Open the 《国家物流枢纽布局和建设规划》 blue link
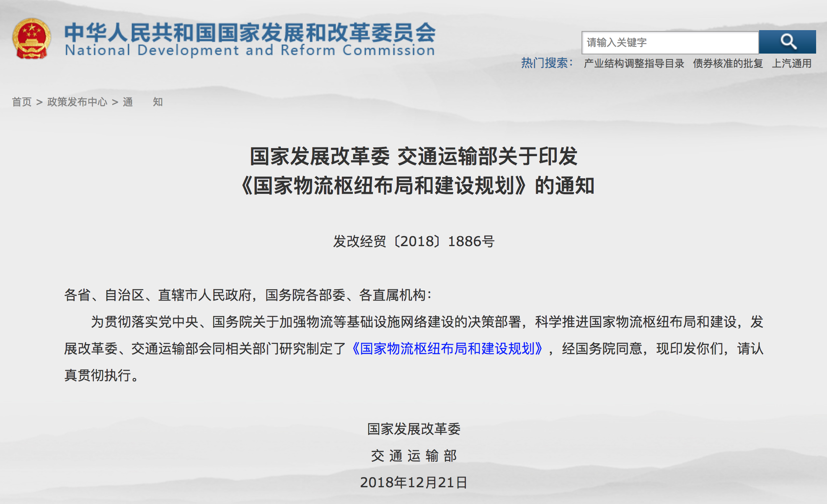827x504 pixels. coord(447,349)
